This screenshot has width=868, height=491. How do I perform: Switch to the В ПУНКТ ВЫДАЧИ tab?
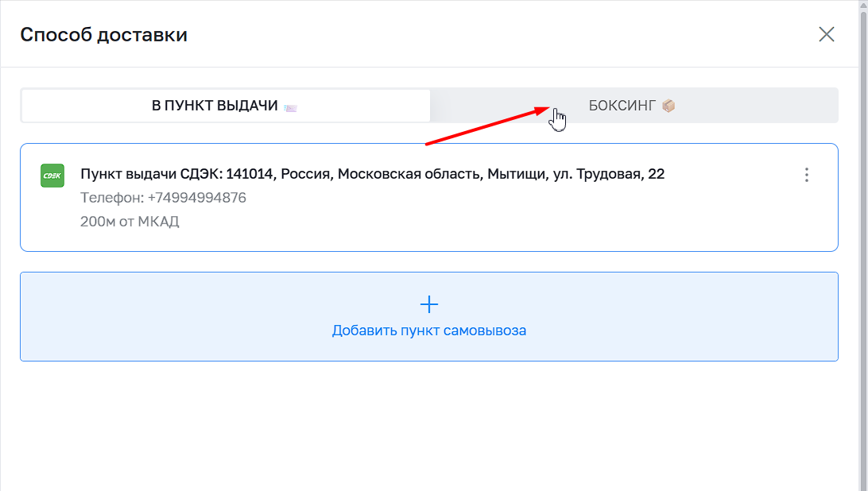(225, 106)
